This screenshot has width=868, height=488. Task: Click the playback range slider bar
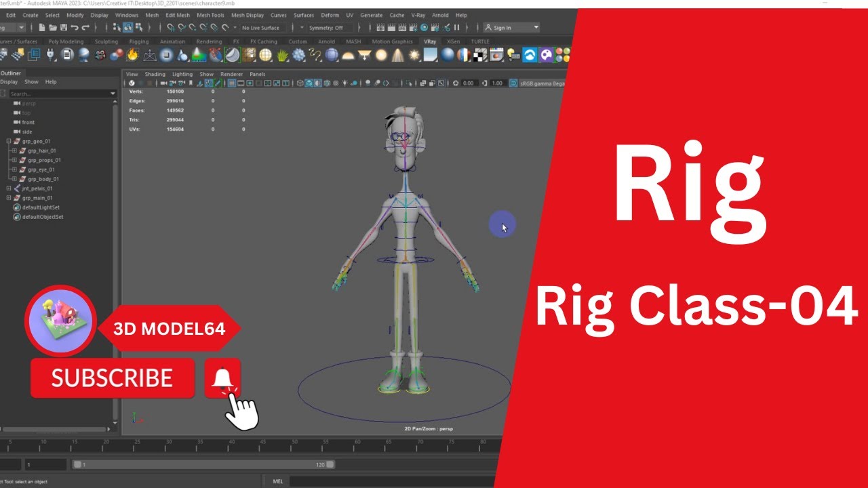[203, 465]
